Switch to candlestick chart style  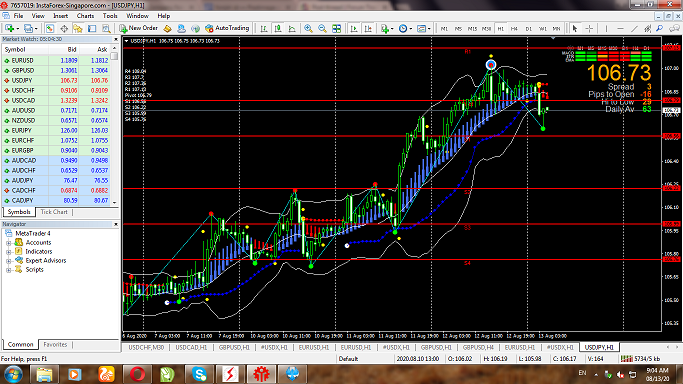(x=277, y=28)
